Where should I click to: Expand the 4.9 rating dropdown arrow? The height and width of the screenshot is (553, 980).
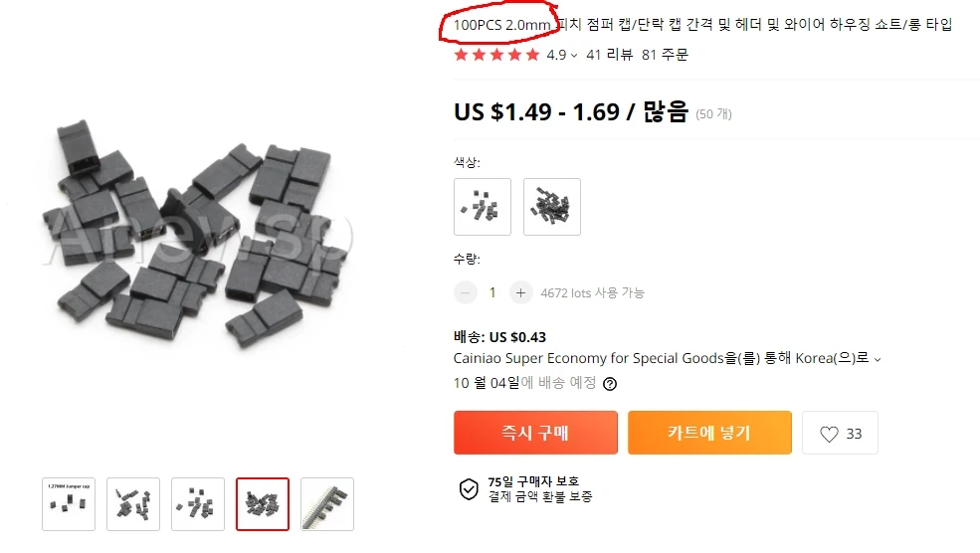pyautogui.click(x=574, y=56)
